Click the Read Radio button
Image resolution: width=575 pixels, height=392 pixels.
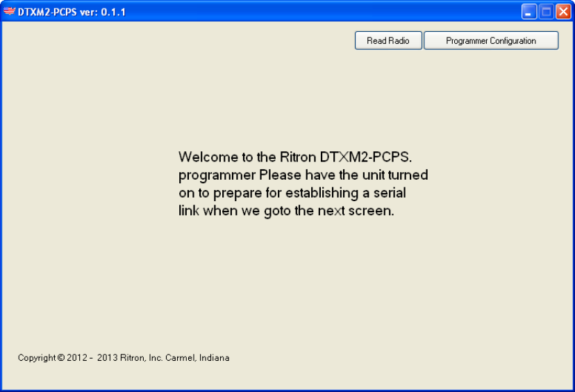[388, 40]
